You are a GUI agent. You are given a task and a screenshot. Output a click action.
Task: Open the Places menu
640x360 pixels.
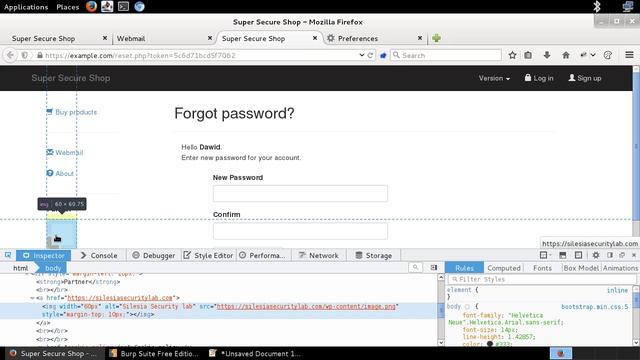click(x=68, y=7)
